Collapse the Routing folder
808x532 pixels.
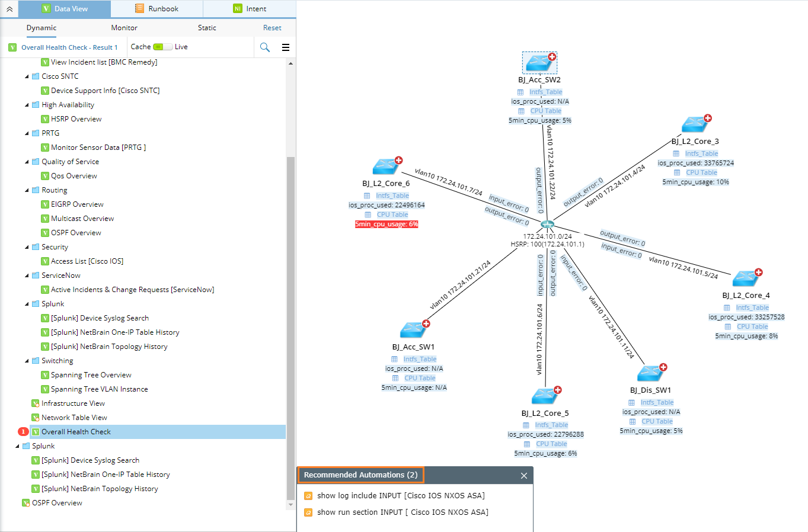(27, 190)
